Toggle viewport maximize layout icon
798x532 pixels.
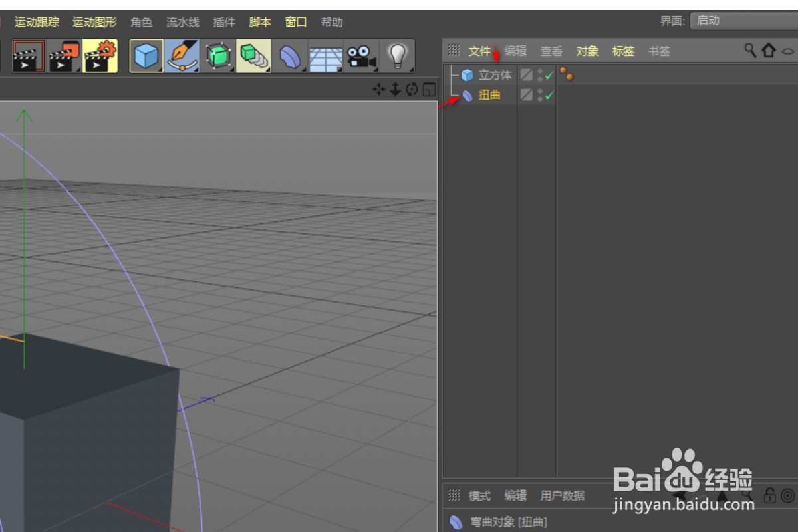point(429,89)
